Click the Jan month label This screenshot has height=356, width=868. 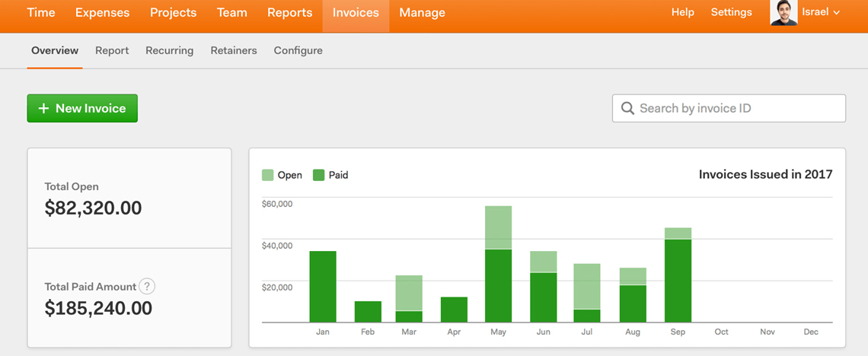pos(322,332)
